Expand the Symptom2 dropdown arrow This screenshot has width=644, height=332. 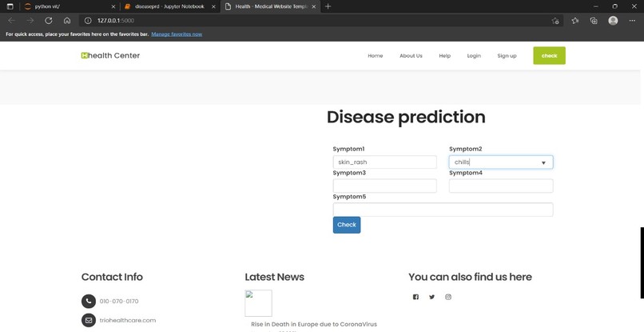543,163
